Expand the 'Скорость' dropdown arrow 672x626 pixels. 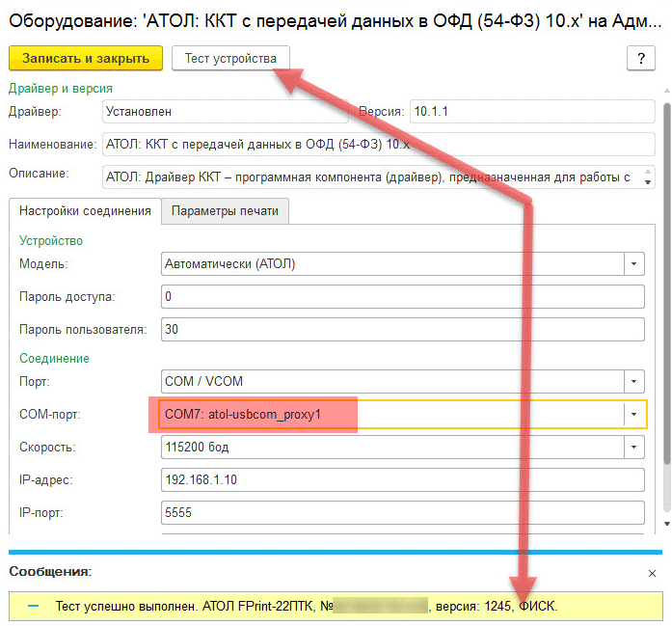coord(633,448)
